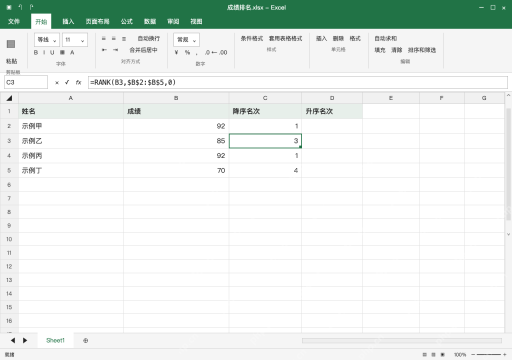Screen dimensions: 512x360
Task: Switch to the 审阅 review tab
Action: coord(173,22)
